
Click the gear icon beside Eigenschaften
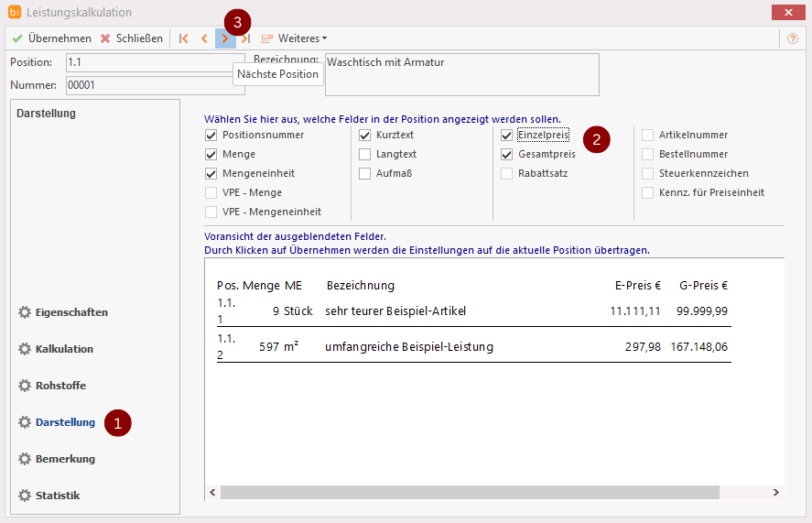[x=25, y=312]
